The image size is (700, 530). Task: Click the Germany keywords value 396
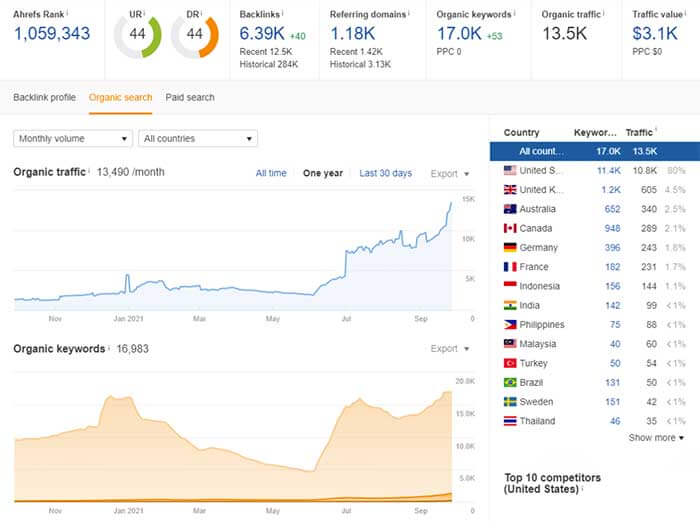click(612, 247)
